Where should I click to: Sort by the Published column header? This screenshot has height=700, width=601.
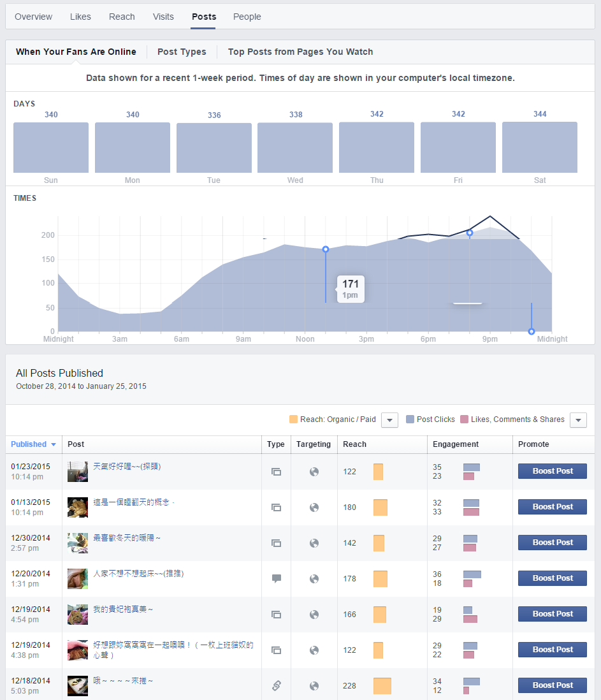[33, 444]
